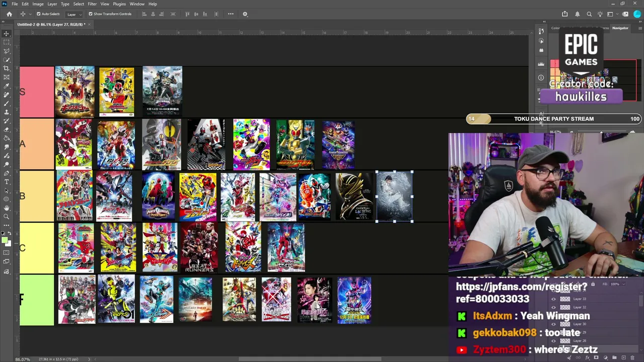This screenshot has width=644, height=362.
Task: Select the Move tool in the toolbar
Action: pos(7,34)
